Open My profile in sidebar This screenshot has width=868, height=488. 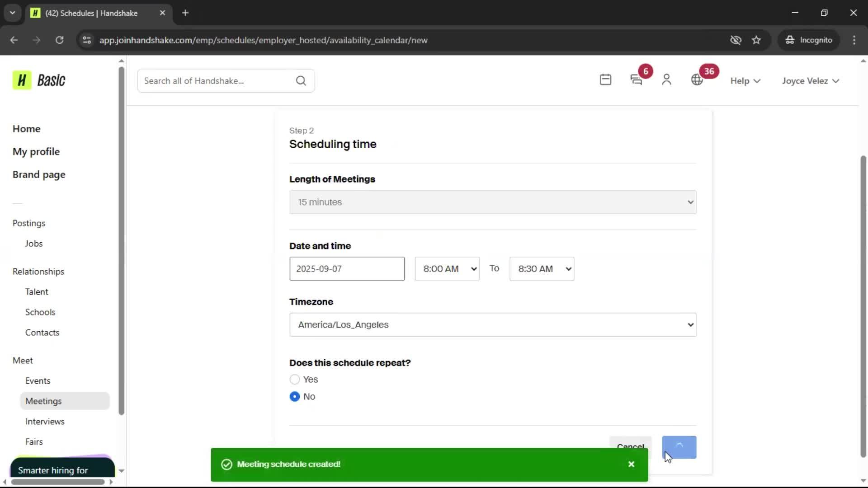[36, 152]
